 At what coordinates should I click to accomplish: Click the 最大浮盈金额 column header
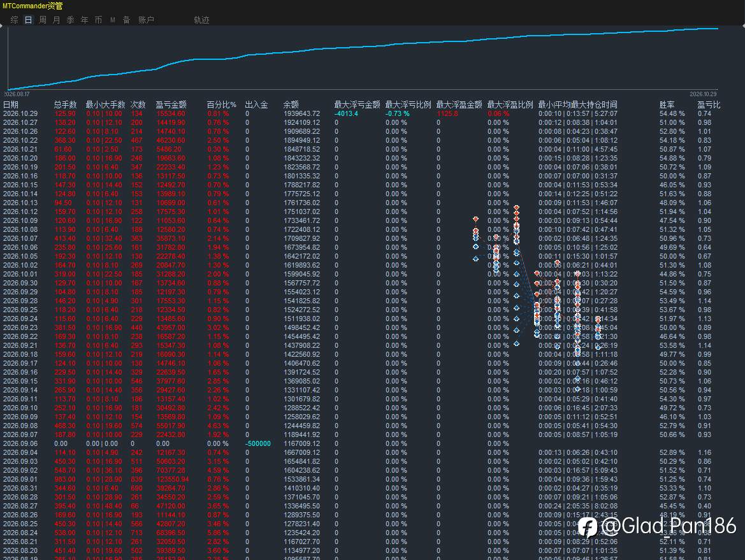(459, 104)
